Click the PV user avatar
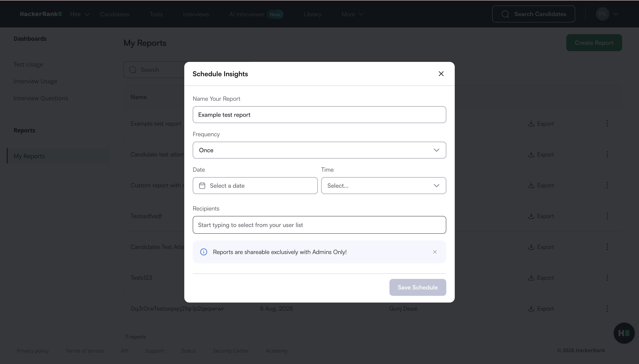This screenshot has height=364, width=639. pos(602,14)
